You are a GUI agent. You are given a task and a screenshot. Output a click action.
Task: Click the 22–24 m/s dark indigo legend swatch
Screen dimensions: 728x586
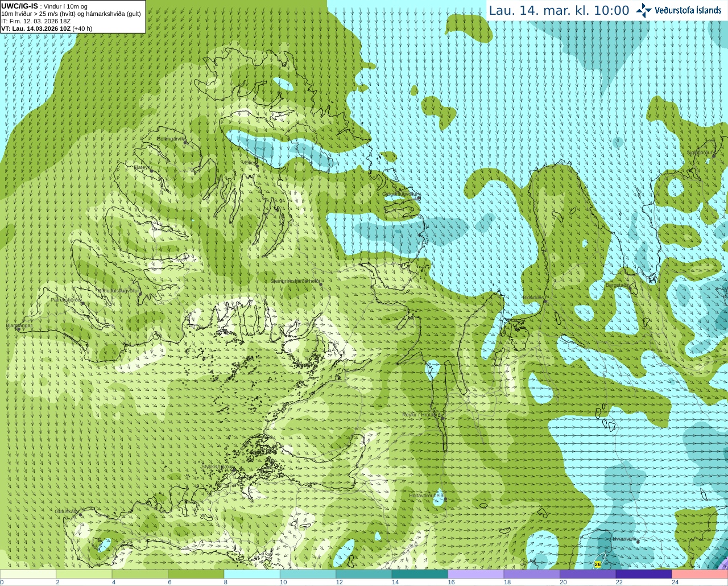[x=644, y=574]
